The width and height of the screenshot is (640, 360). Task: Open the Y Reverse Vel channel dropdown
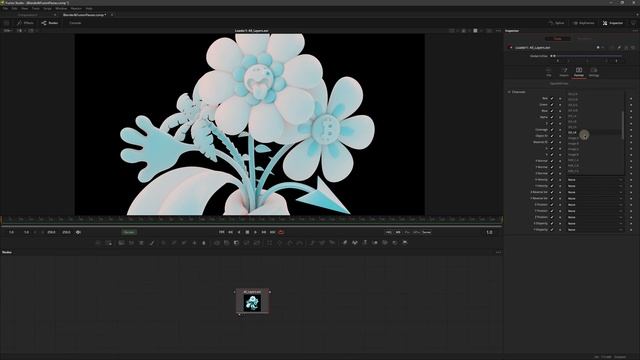(595, 198)
